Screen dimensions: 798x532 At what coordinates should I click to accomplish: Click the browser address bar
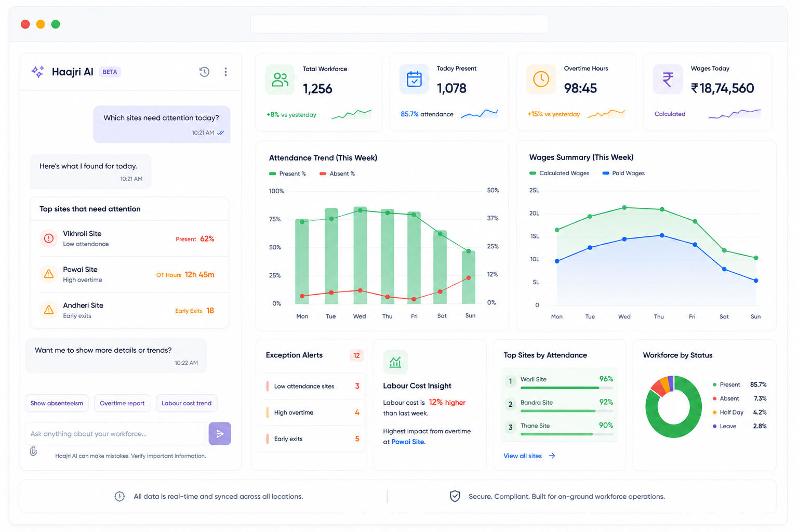[400, 24]
